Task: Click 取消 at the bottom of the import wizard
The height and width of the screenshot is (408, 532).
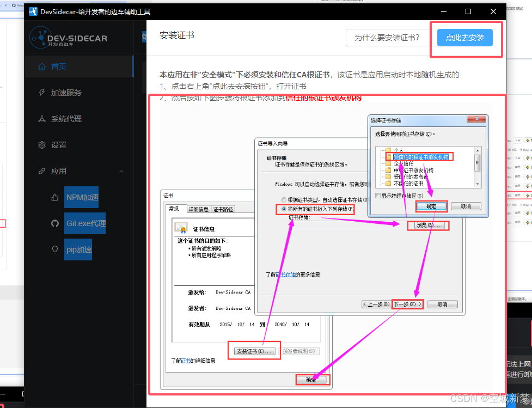Action: pos(443,304)
